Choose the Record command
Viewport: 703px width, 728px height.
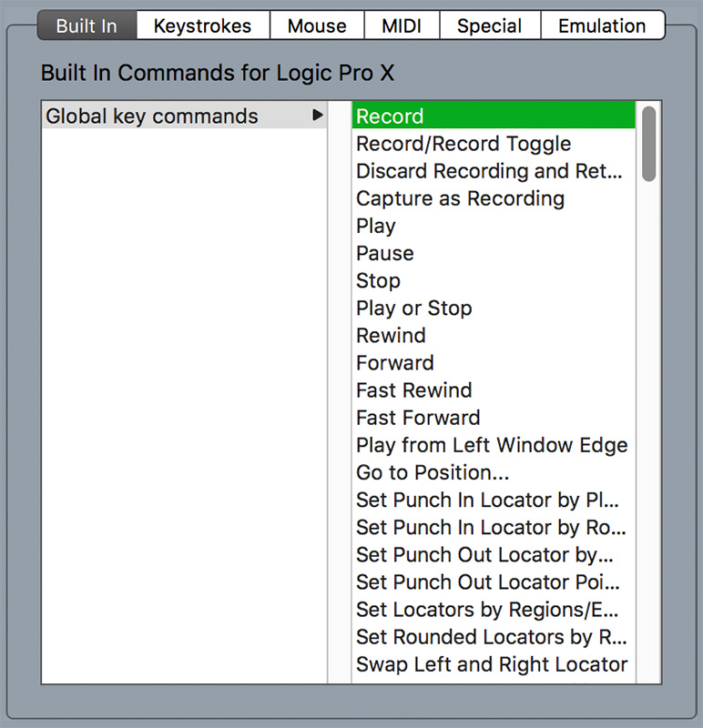point(494,116)
